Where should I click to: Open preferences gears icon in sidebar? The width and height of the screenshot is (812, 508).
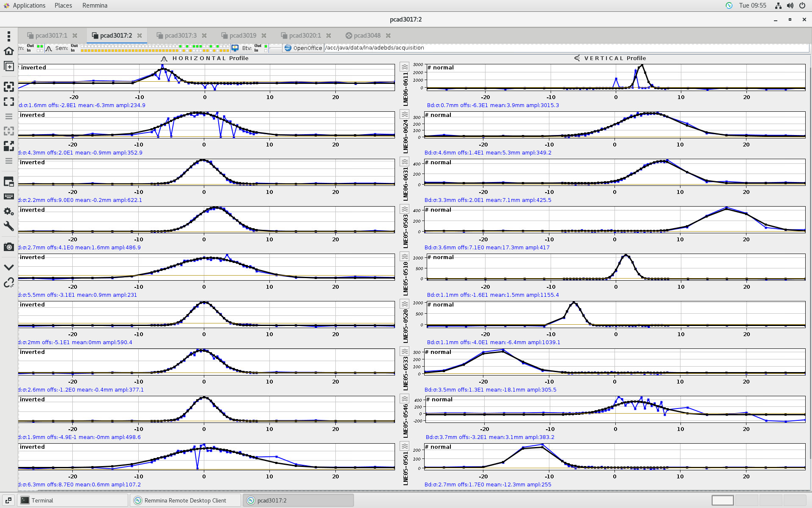click(x=8, y=211)
